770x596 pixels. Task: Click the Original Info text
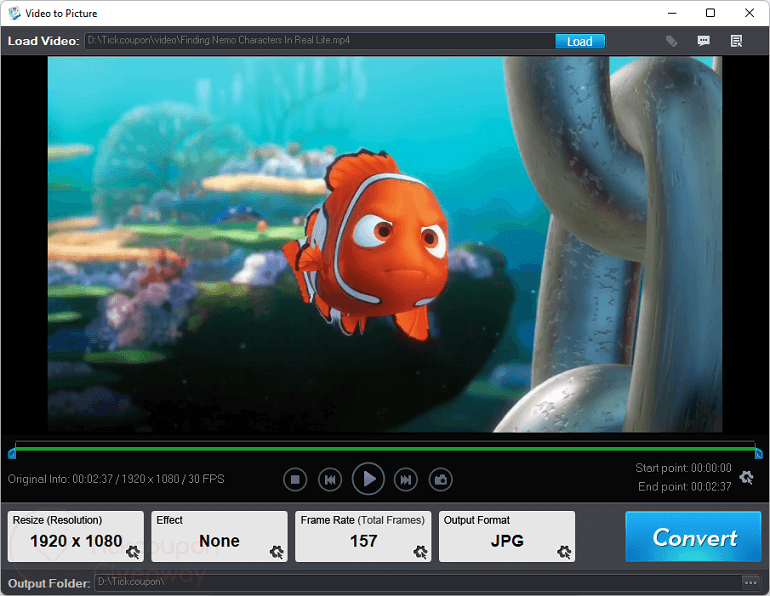(116, 479)
